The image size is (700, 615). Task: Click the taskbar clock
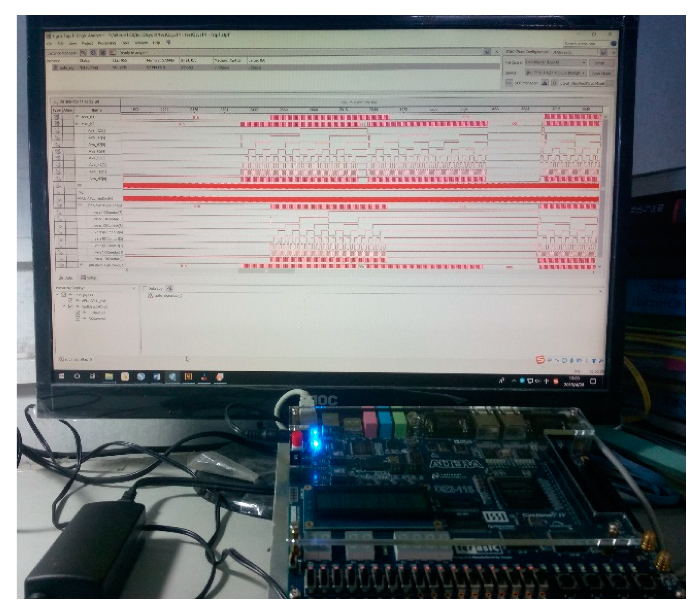pyautogui.click(x=574, y=381)
